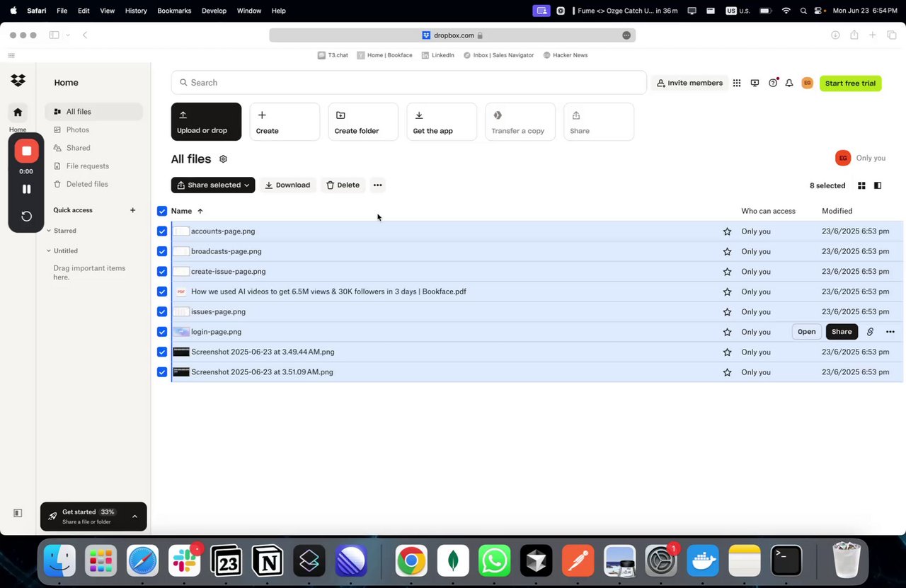Screen dimensions: 906x588
Task: Open Photos in sidebar
Action: tap(93, 130)
